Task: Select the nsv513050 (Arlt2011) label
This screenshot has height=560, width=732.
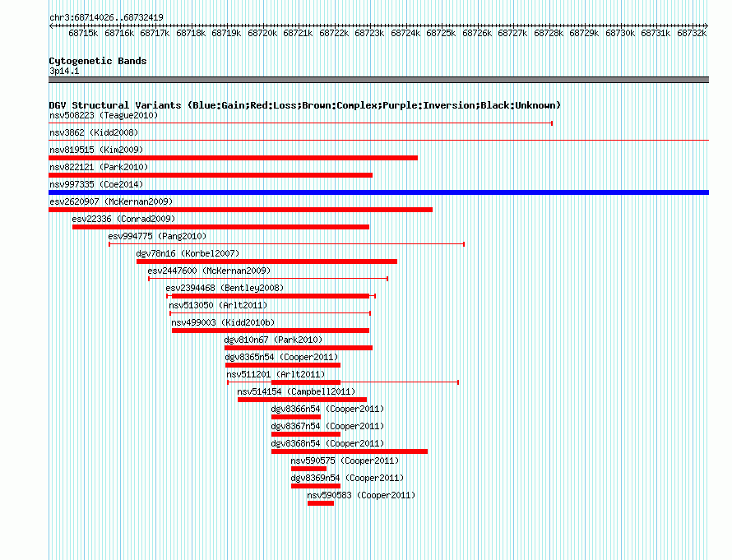Action: pos(218,305)
